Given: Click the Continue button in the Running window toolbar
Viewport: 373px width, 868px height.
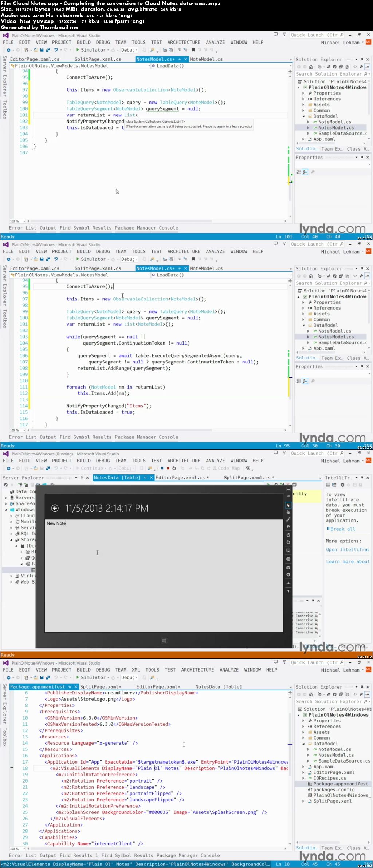Looking at the screenshot, I should pyautogui.click(x=89, y=468).
